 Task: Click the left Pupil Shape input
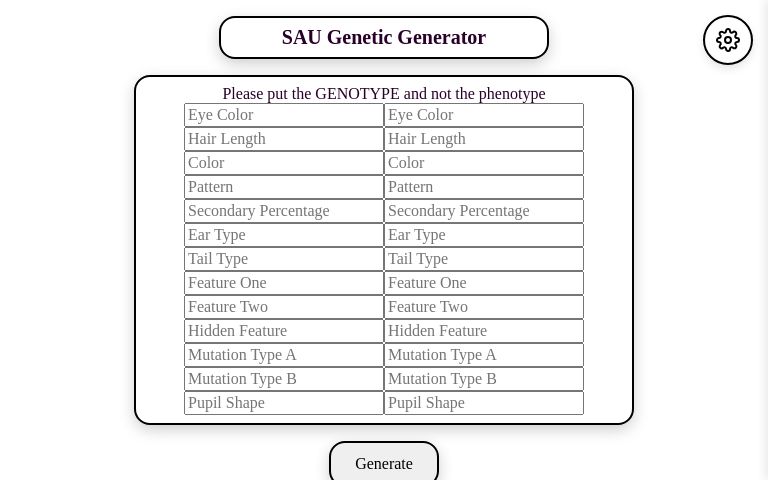pyautogui.click(x=284, y=403)
